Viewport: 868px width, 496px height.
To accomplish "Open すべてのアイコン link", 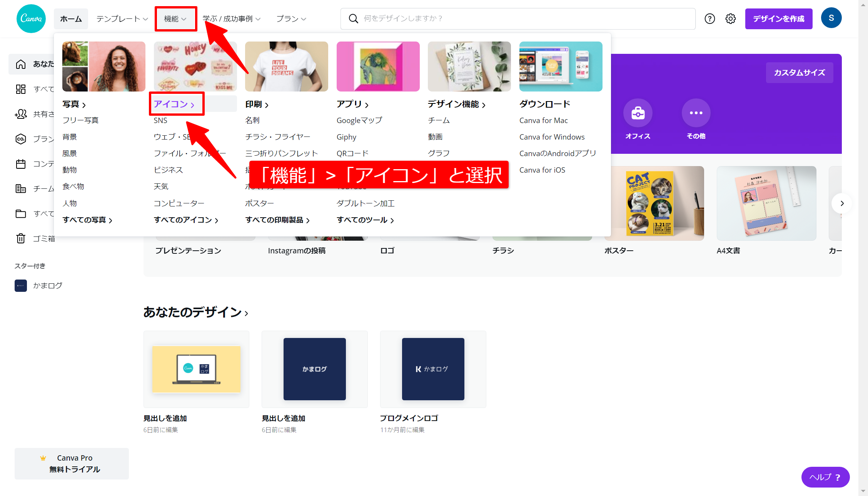I will (x=186, y=220).
